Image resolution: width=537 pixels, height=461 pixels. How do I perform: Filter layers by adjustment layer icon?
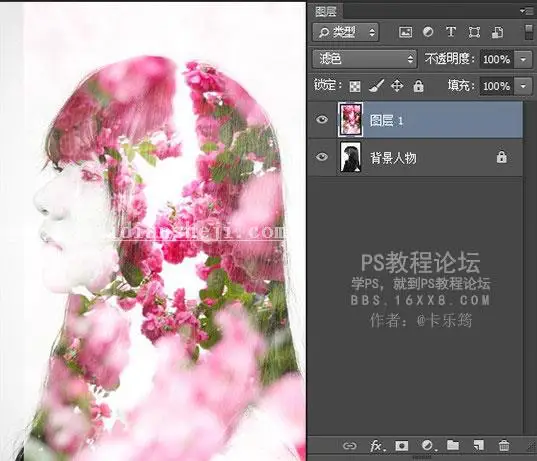pyautogui.click(x=428, y=32)
